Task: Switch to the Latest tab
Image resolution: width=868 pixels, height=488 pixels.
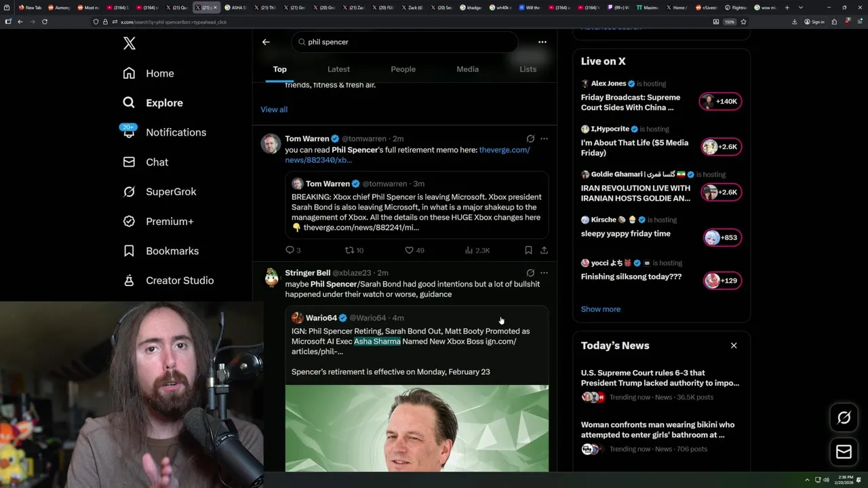Action: pyautogui.click(x=338, y=69)
